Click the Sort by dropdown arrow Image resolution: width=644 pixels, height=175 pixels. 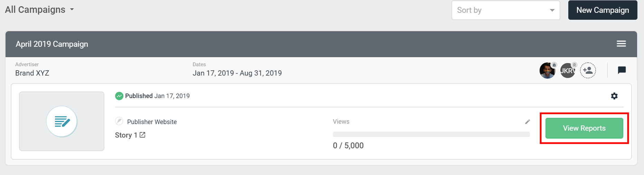coord(552,10)
